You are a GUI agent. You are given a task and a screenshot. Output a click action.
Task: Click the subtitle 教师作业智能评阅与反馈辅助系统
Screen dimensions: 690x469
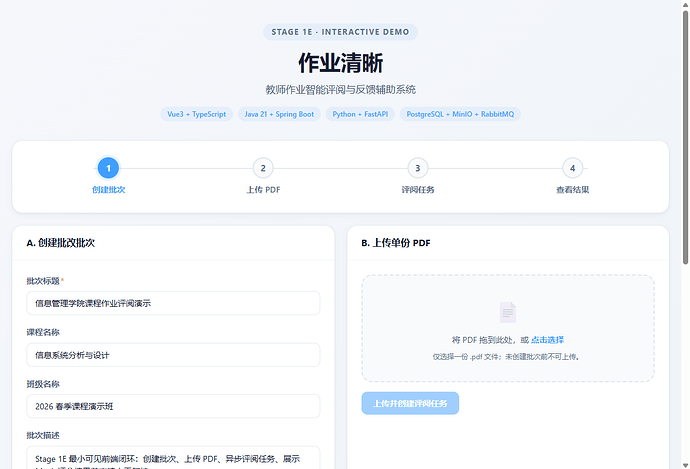pyautogui.click(x=341, y=90)
